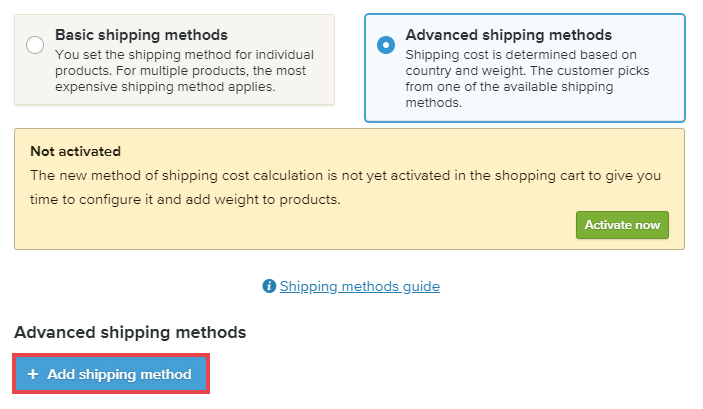Click "most expensive shipping method applies" text

[165, 86]
